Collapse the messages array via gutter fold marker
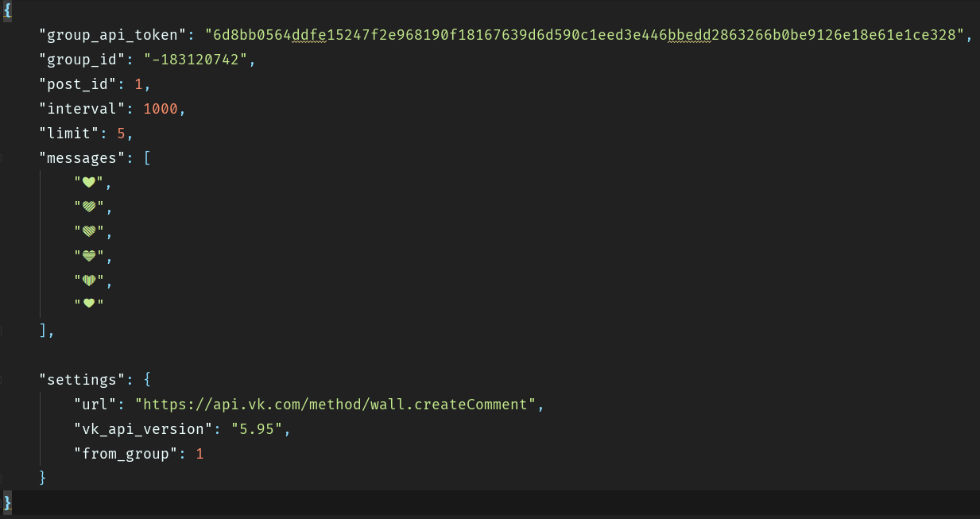The height and width of the screenshot is (519, 980). 3,158
